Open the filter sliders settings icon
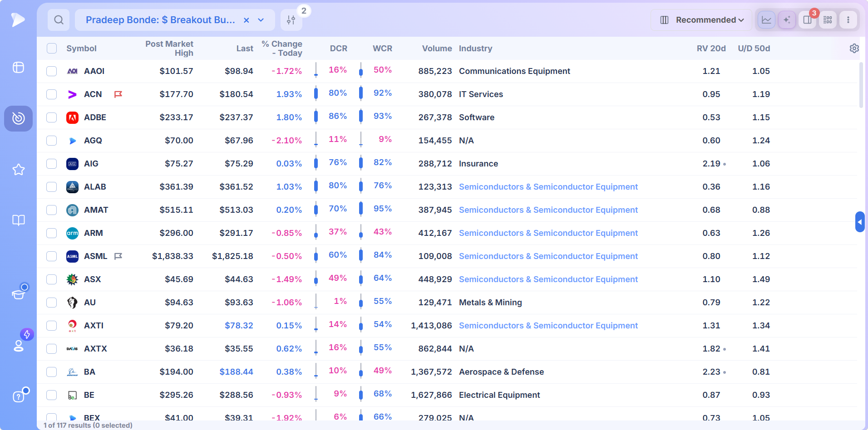 [291, 20]
